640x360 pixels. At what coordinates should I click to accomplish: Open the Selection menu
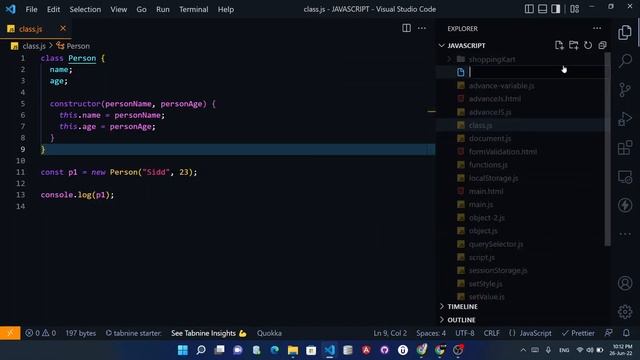coord(85,9)
